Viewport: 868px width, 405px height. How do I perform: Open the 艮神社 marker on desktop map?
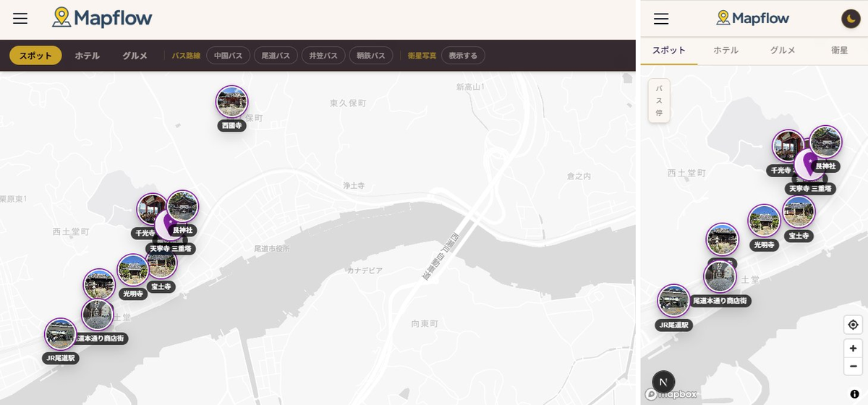[x=183, y=207]
